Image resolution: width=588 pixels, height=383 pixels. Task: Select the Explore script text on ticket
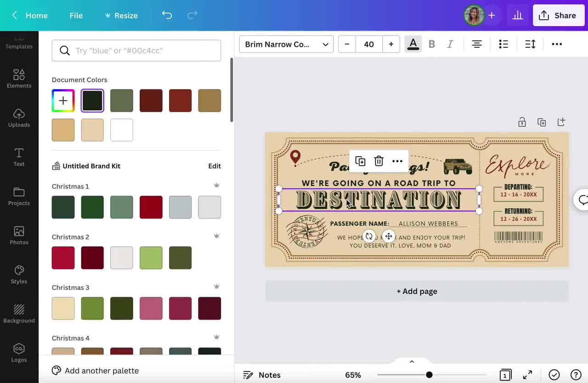point(518,165)
